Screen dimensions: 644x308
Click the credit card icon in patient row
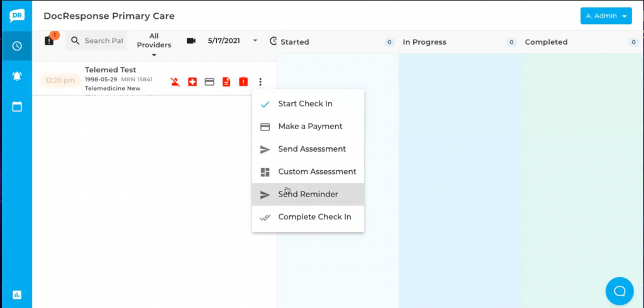(209, 82)
